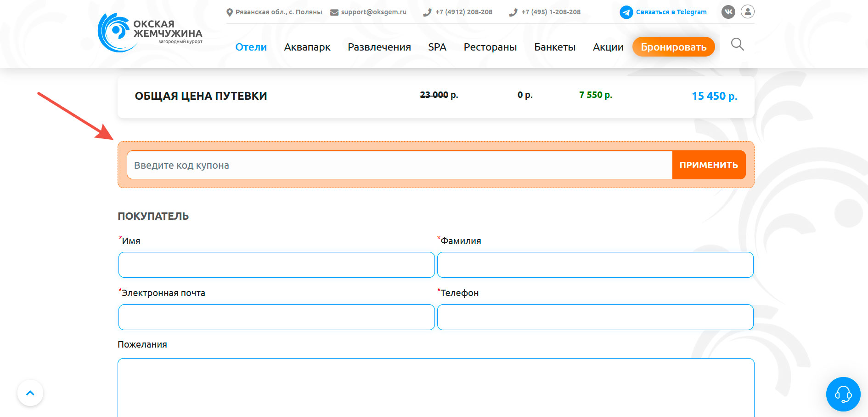Click the location pin icon
Viewport: 868px width, 417px height.
pyautogui.click(x=230, y=12)
